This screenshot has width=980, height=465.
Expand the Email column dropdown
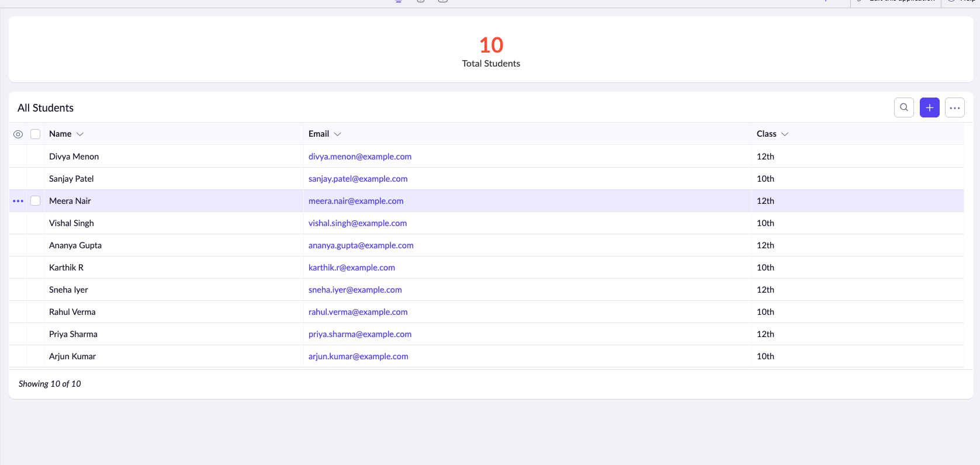(x=337, y=134)
